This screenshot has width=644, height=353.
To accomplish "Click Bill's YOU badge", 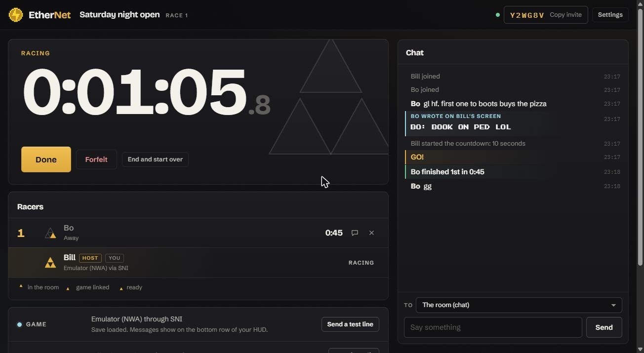I will tap(114, 258).
